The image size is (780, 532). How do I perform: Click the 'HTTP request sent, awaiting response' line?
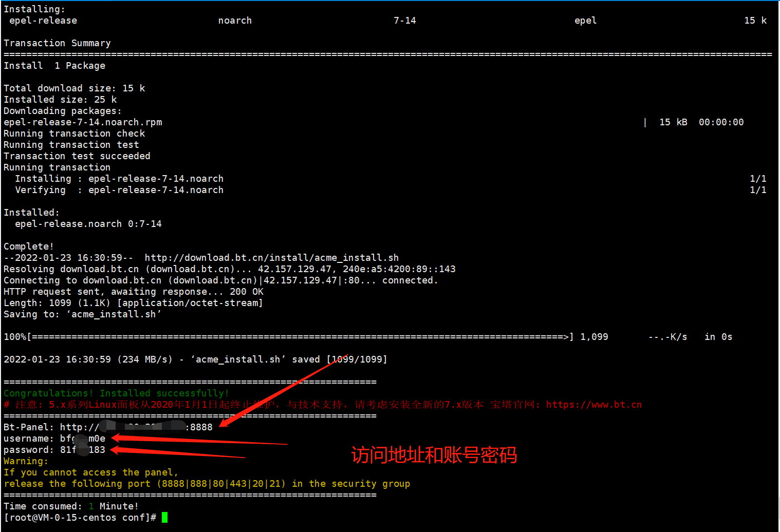point(134,292)
